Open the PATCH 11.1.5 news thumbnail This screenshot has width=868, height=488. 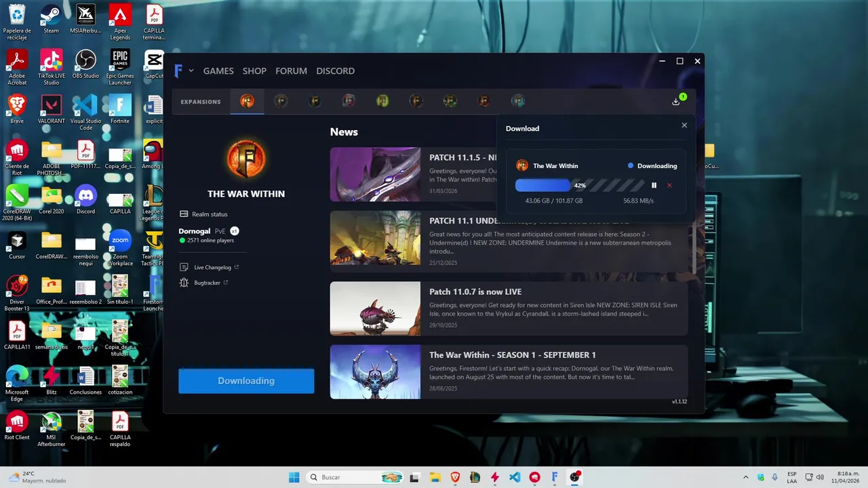tap(375, 174)
